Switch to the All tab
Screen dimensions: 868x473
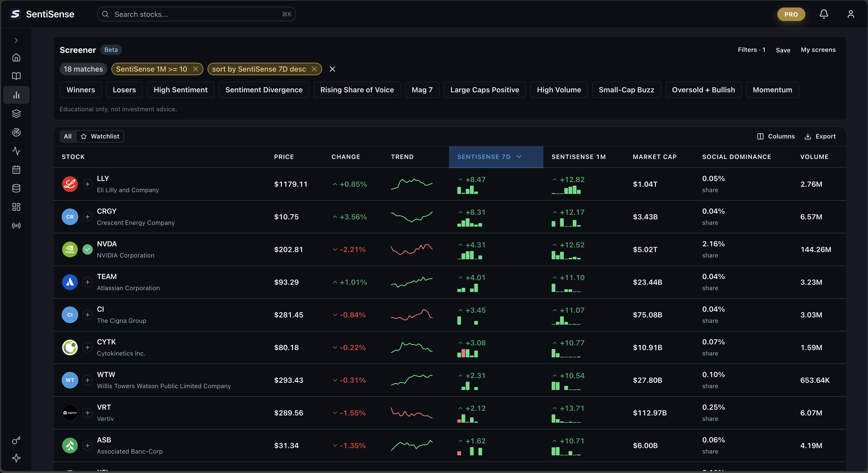[68, 136]
